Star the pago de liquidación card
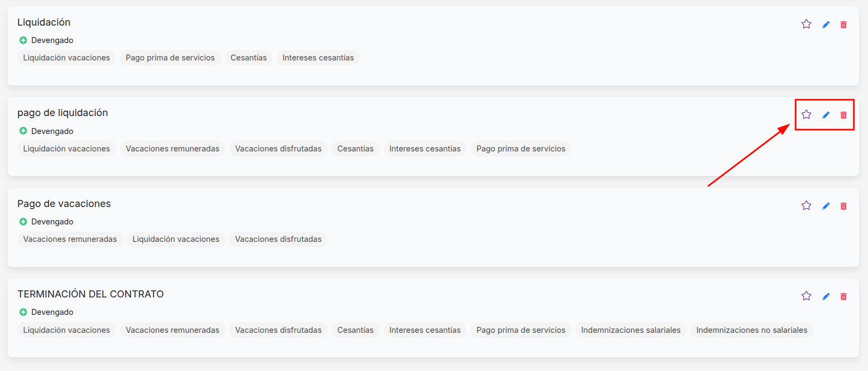Image resolution: width=868 pixels, height=371 pixels. [807, 114]
